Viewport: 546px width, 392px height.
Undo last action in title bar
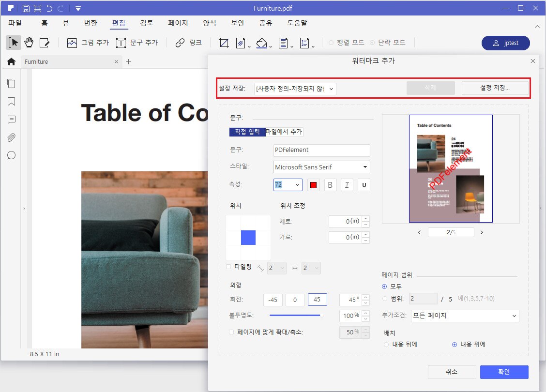(49, 8)
